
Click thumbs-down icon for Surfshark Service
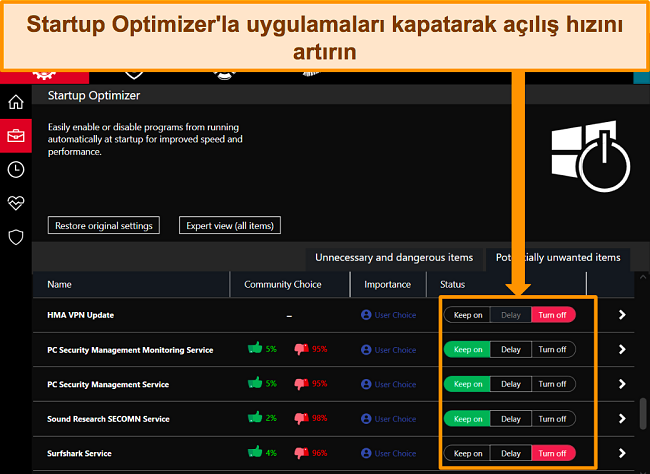tap(301, 453)
